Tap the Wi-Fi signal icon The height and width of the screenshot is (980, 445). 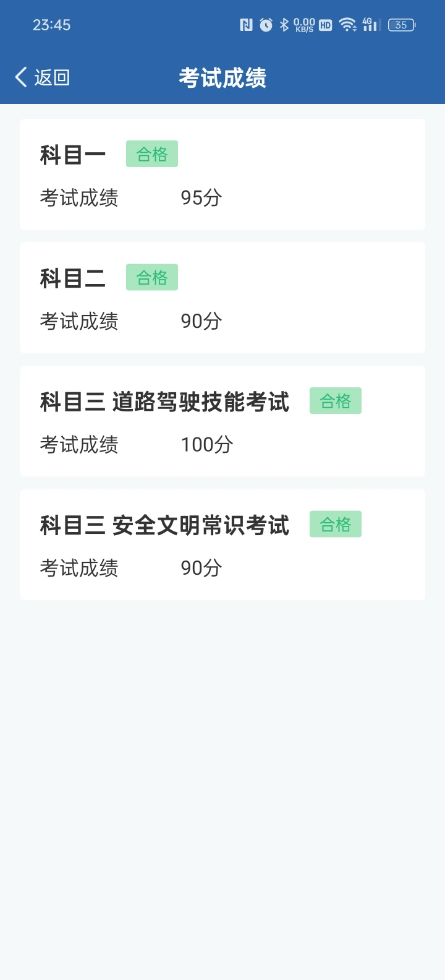click(348, 25)
